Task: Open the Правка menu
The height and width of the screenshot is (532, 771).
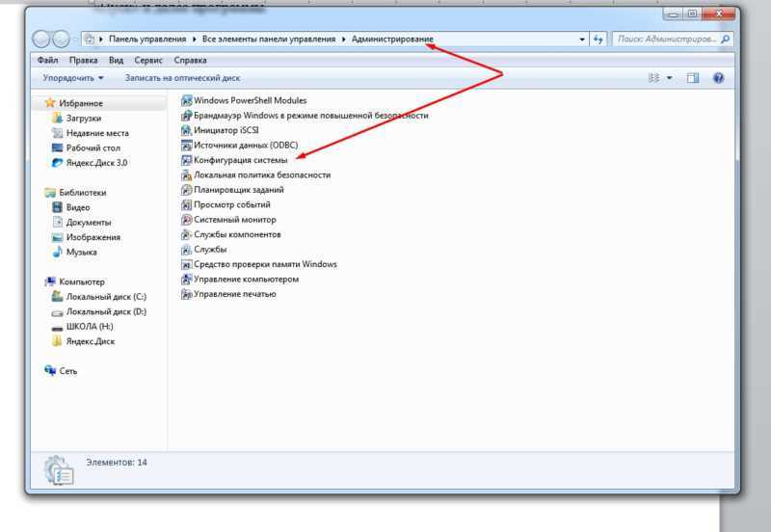Action: pos(83,60)
